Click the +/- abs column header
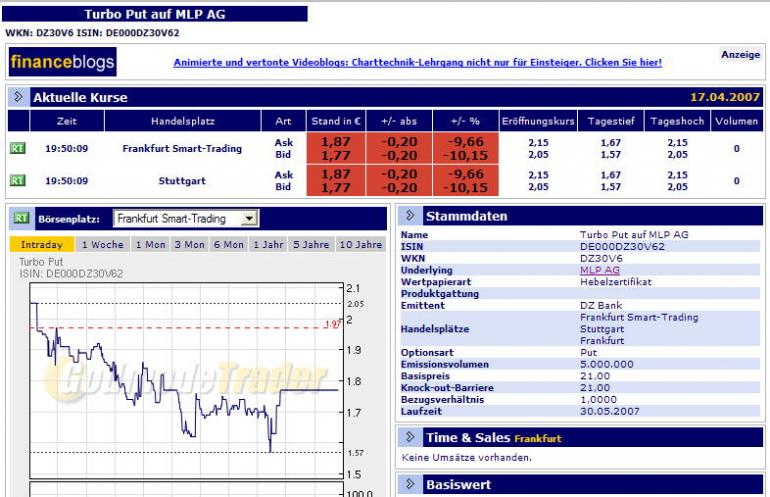The width and height of the screenshot is (770, 497). pyautogui.click(x=399, y=121)
